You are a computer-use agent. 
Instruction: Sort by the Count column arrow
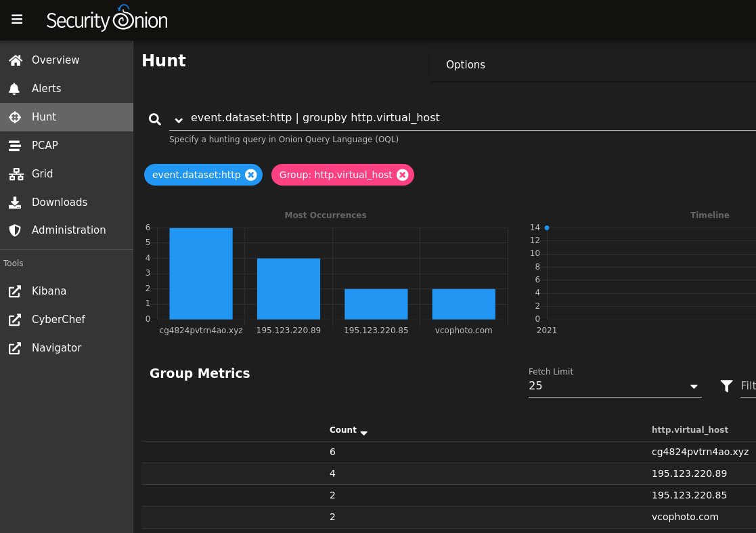click(364, 433)
